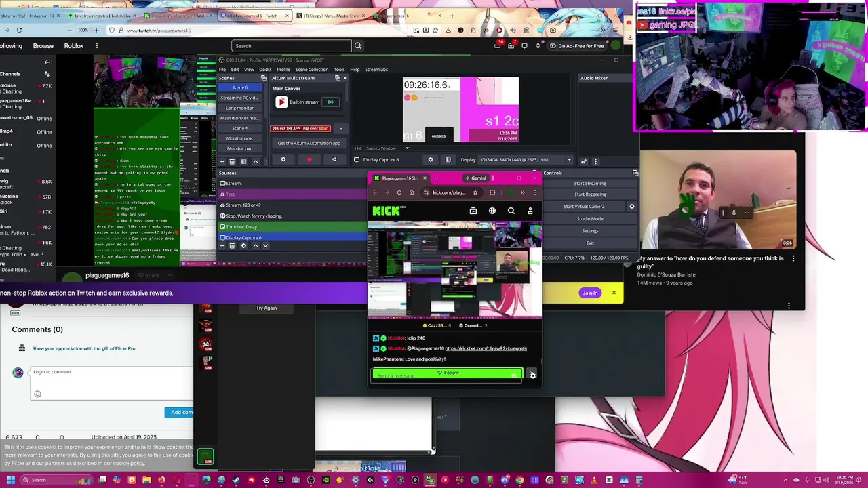Collapse the Twitch Followed Channels sidebar
868x488 pixels.
click(x=47, y=62)
